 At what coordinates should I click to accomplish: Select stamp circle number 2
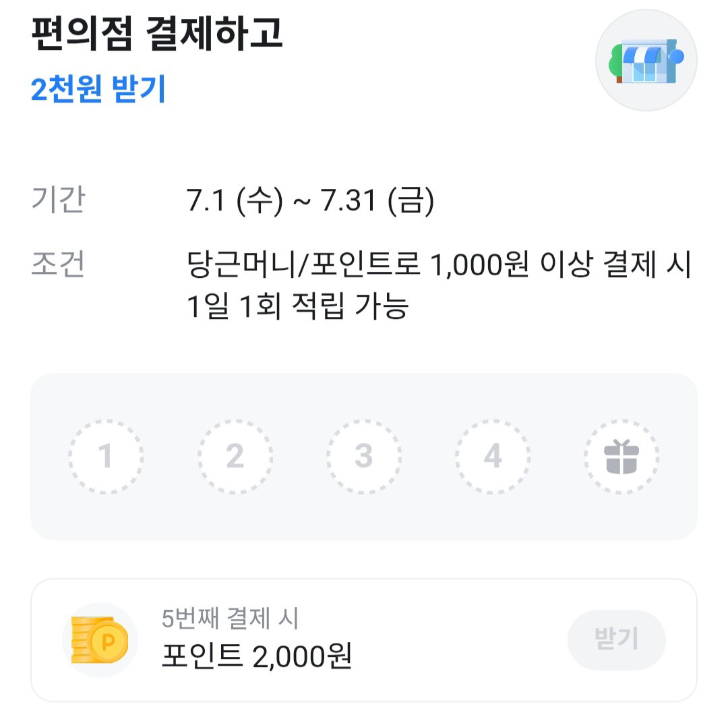[235, 457]
